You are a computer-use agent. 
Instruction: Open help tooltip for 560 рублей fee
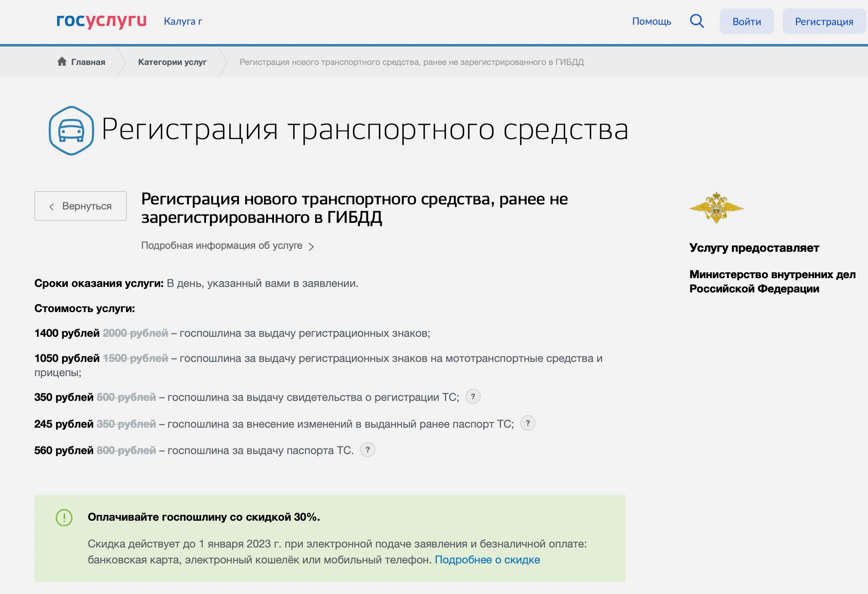coord(367,449)
